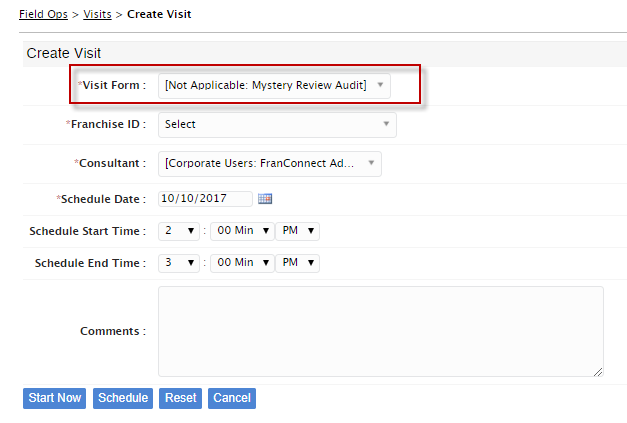Click the Schedule End Time label
Viewport: 627px width, 423px height.
[x=90, y=263]
